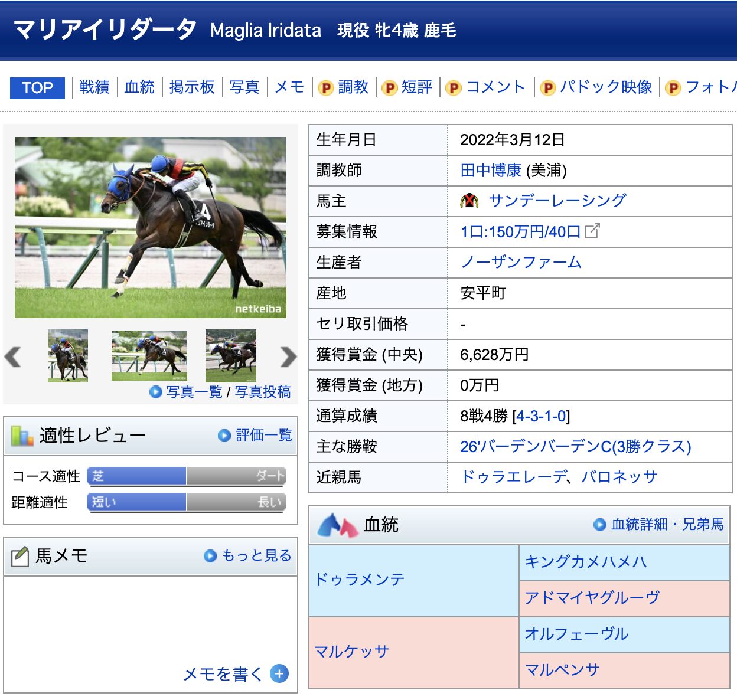Open the main racehorse photo

coord(151,228)
